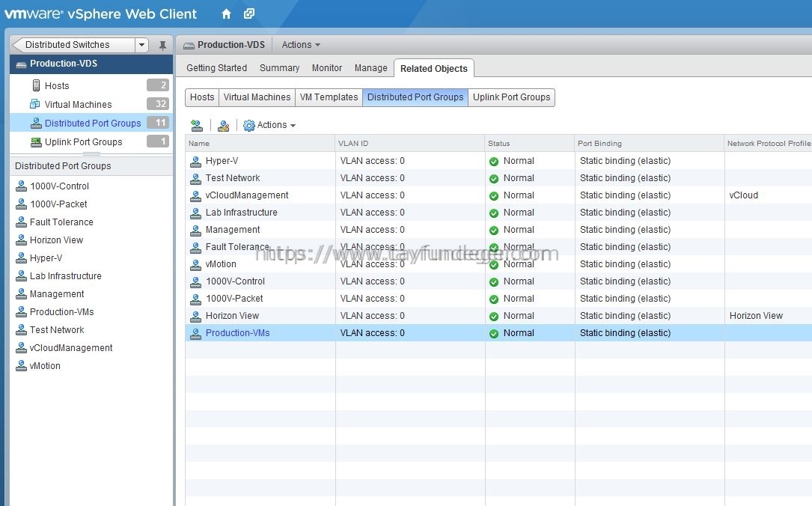
Task: Click the new distributed port group icon
Action: [197, 125]
